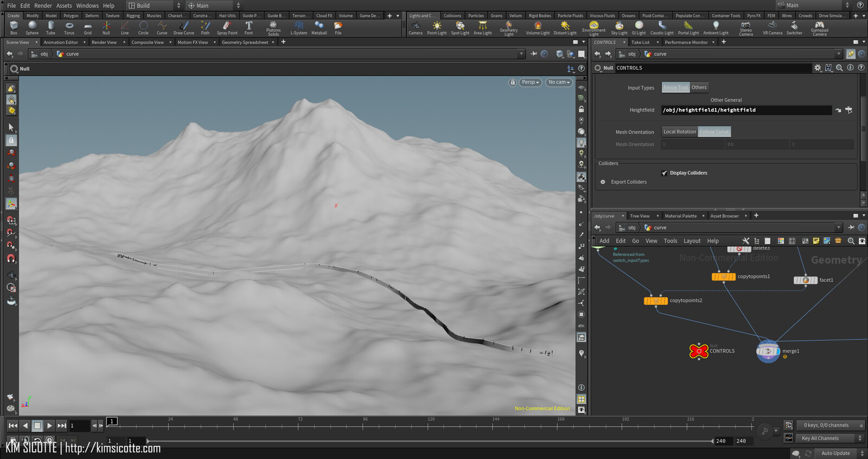Select the Box shelf tool
868x459 pixels.
[14, 28]
